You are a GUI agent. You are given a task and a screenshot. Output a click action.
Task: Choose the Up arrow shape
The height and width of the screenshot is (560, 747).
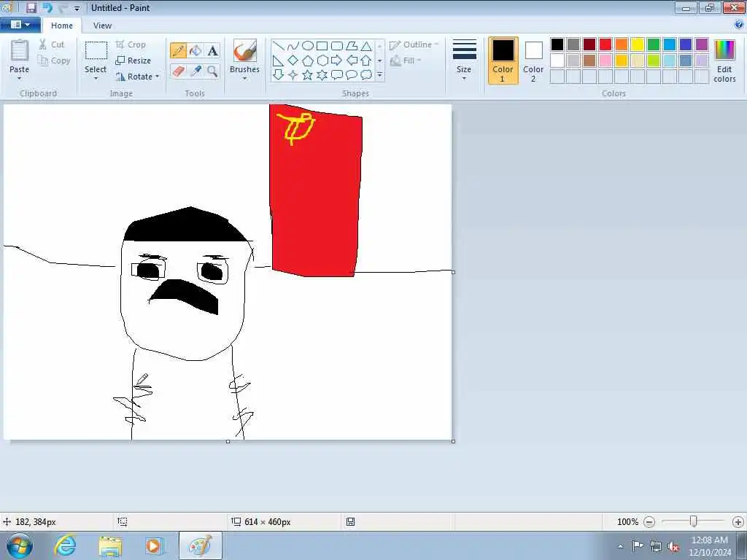pos(366,61)
